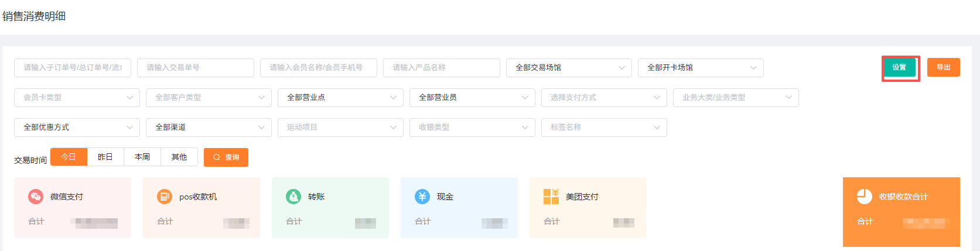The height and width of the screenshot is (251, 980).
Task: Focus the 请输入交易单号 input field
Action: pyautogui.click(x=195, y=68)
